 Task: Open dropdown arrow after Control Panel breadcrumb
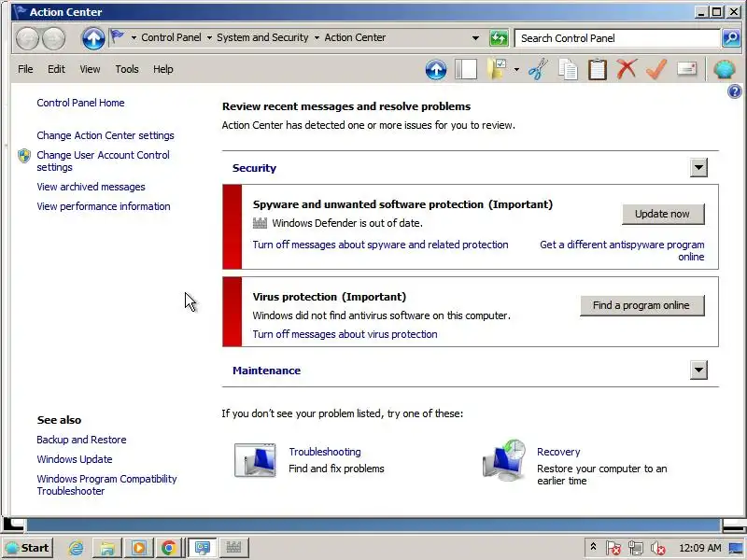[209, 38]
